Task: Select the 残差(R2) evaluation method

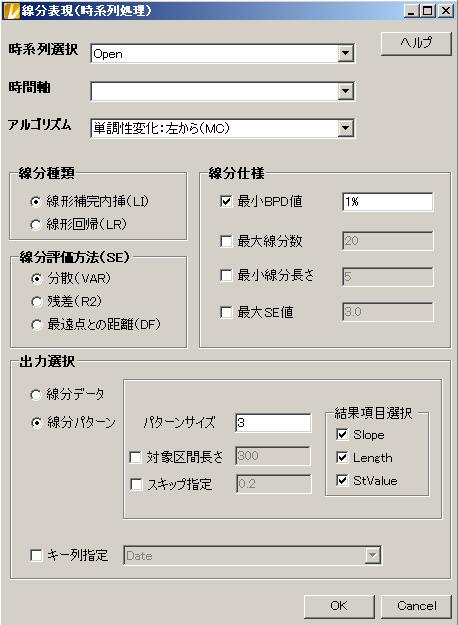Action: 36,302
